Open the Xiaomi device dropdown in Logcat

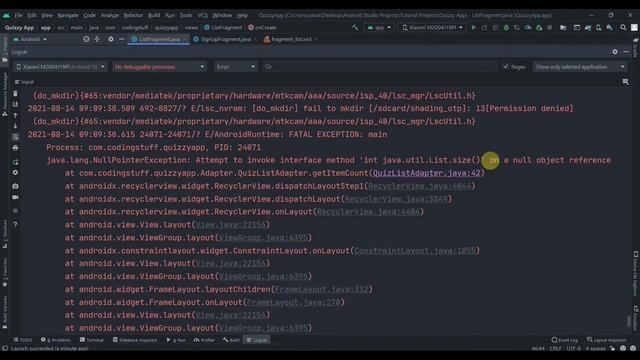point(60,67)
